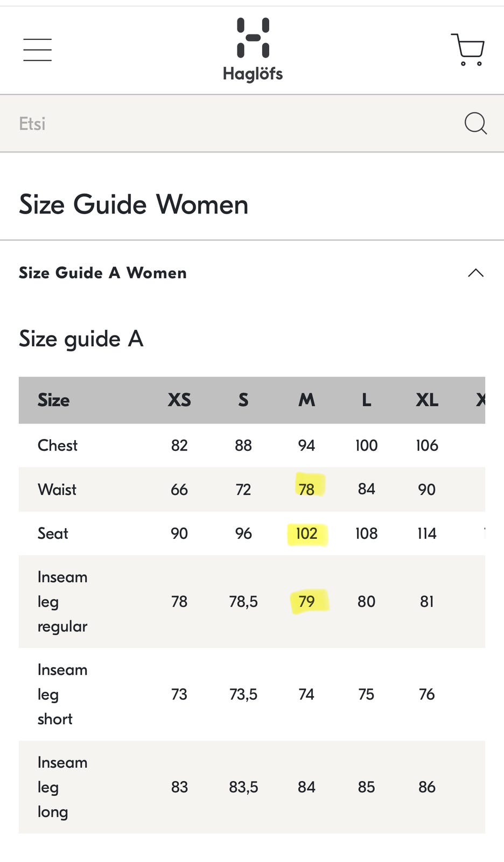Screen dimensions: 504x862
Task: Open the hamburger navigation menu
Action: pyautogui.click(x=37, y=50)
